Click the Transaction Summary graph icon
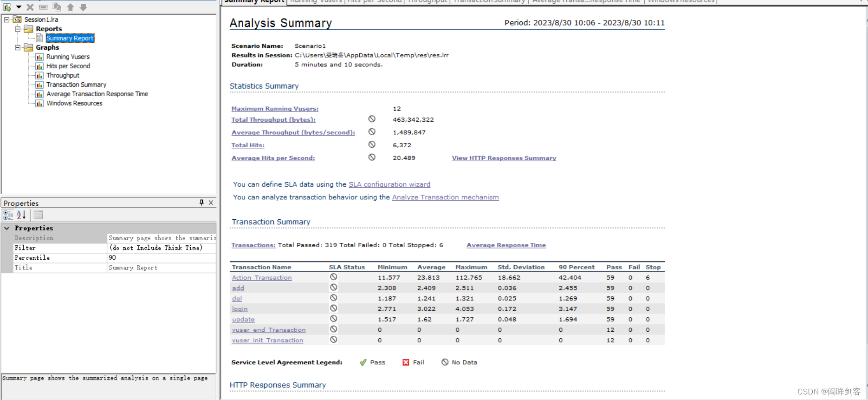The image size is (868, 400). tap(39, 85)
